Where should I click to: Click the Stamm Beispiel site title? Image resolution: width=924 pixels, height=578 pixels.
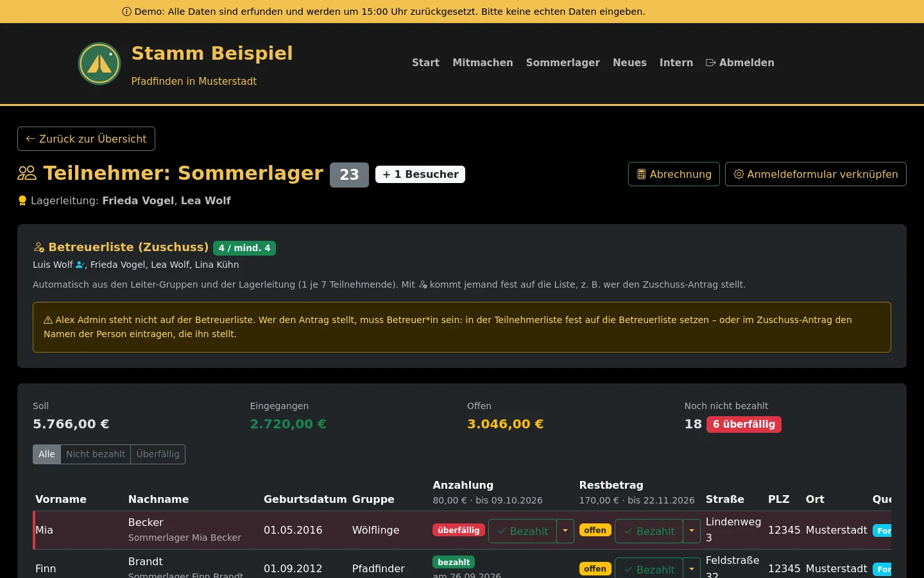tap(212, 53)
